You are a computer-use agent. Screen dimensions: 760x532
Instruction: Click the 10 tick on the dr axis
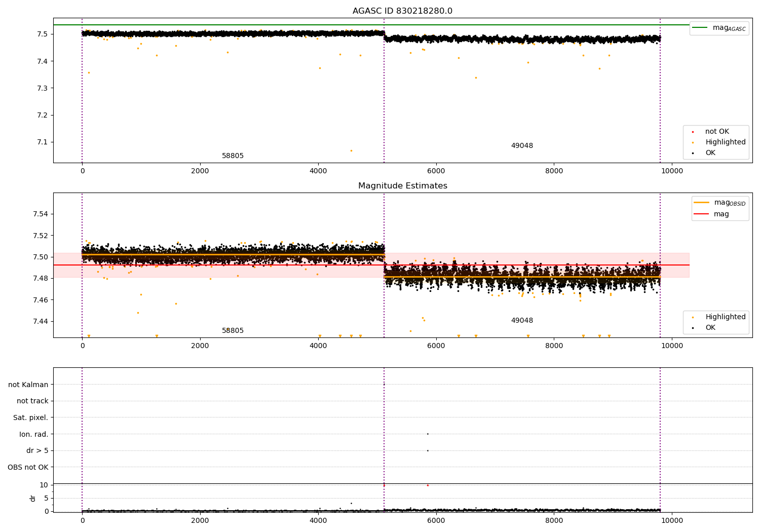(44, 485)
